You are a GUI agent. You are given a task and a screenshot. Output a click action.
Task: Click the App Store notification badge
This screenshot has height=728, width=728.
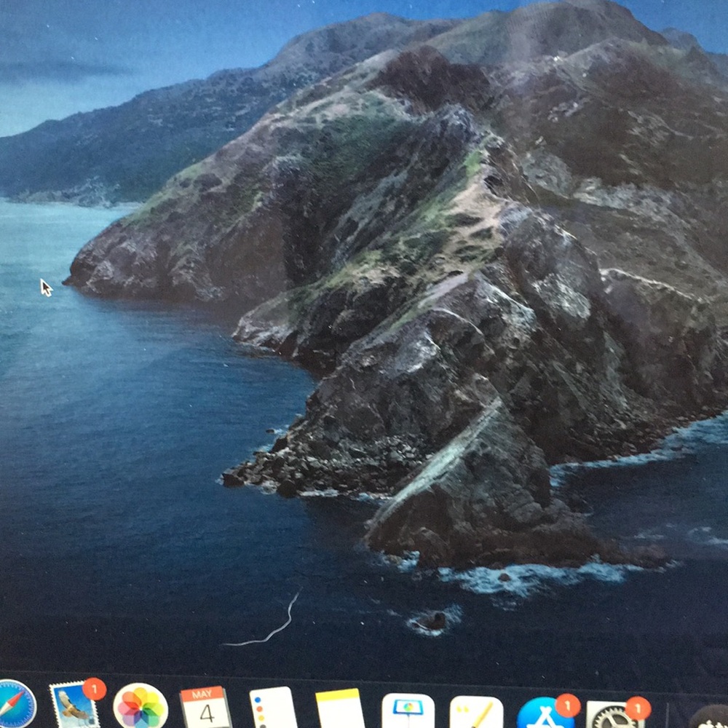point(567,705)
